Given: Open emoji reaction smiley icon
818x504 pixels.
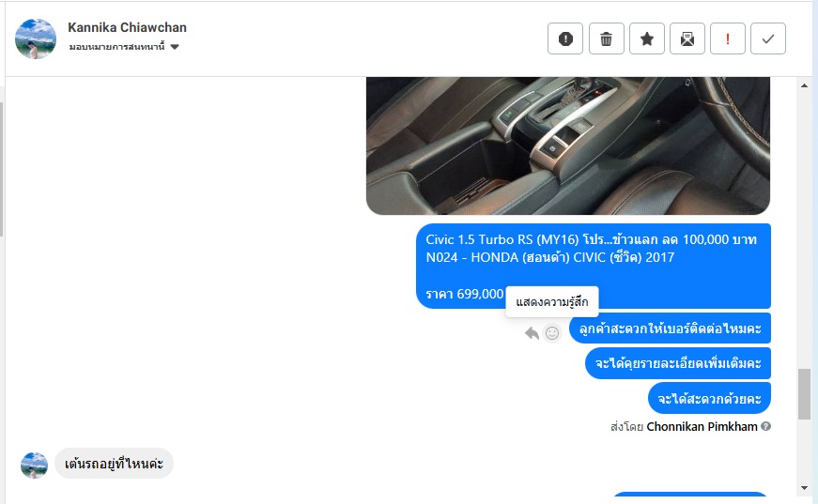Looking at the screenshot, I should click(x=552, y=333).
